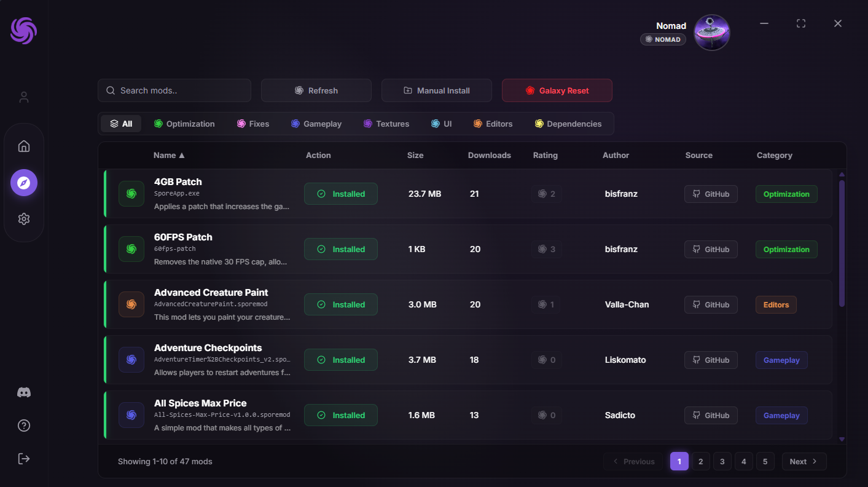Click the Nomad profile avatar
The width and height of the screenshot is (868, 487).
pyautogui.click(x=712, y=33)
